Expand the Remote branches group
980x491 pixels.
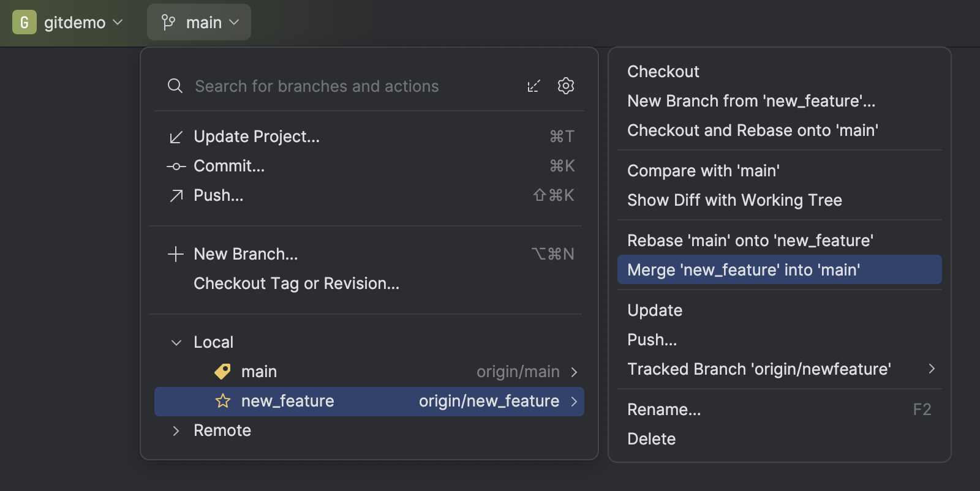(x=176, y=431)
